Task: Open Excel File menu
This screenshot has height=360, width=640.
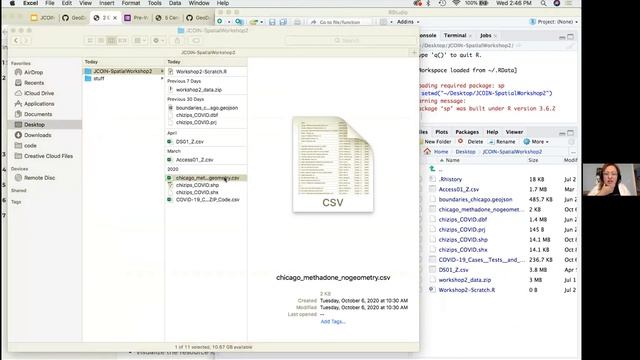Action: point(50,3)
